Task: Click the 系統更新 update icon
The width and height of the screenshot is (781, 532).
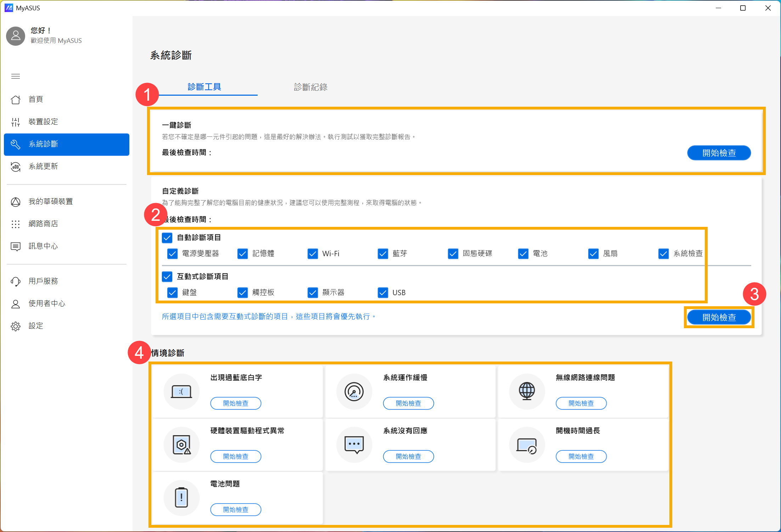Action: click(x=16, y=167)
